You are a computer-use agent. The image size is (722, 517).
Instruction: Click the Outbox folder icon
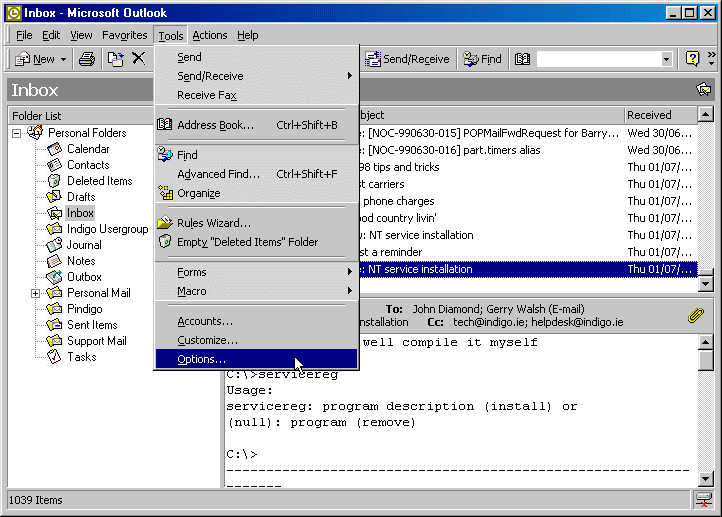click(54, 277)
